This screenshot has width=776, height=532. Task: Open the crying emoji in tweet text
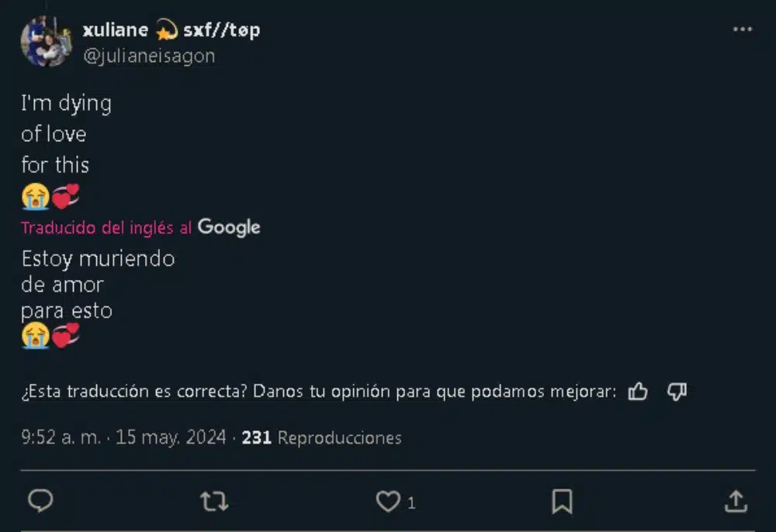(35, 195)
